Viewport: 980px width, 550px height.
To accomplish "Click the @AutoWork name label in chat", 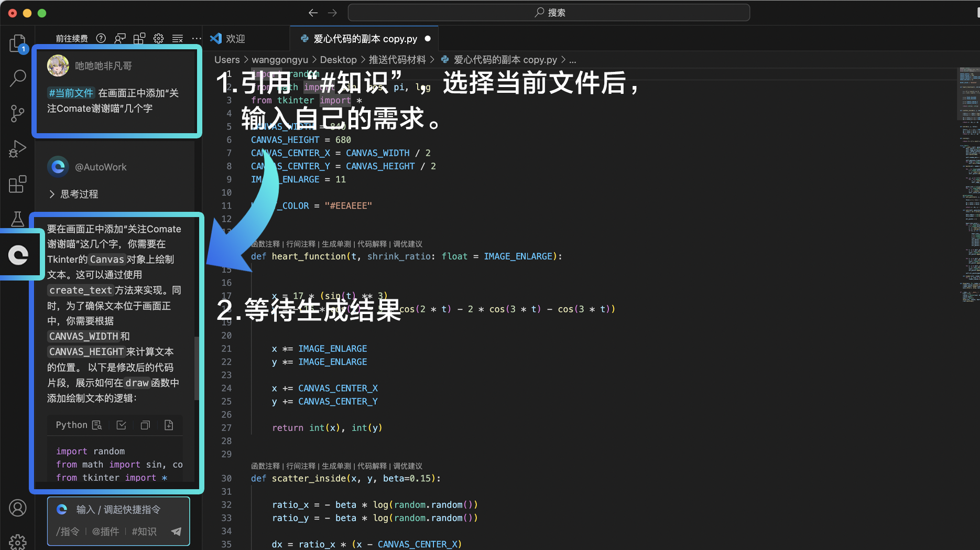I will 101,167.
